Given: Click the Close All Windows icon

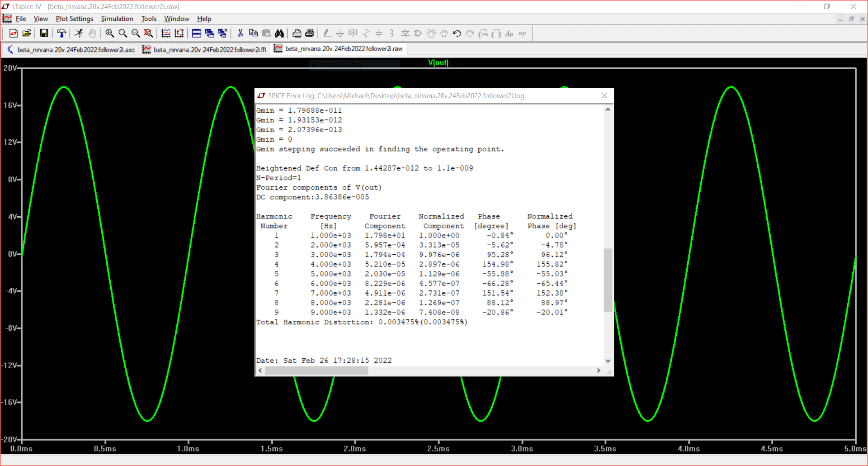Looking at the screenshot, I should pyautogui.click(x=222, y=33).
